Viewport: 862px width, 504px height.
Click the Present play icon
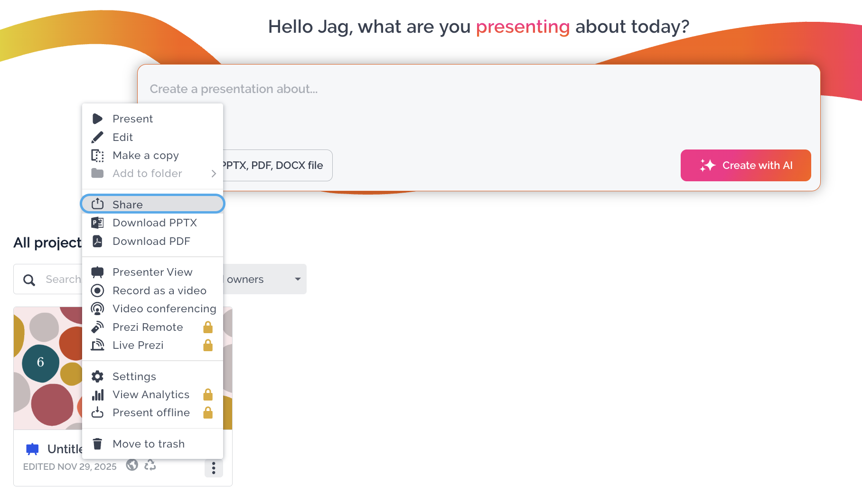[x=97, y=119]
